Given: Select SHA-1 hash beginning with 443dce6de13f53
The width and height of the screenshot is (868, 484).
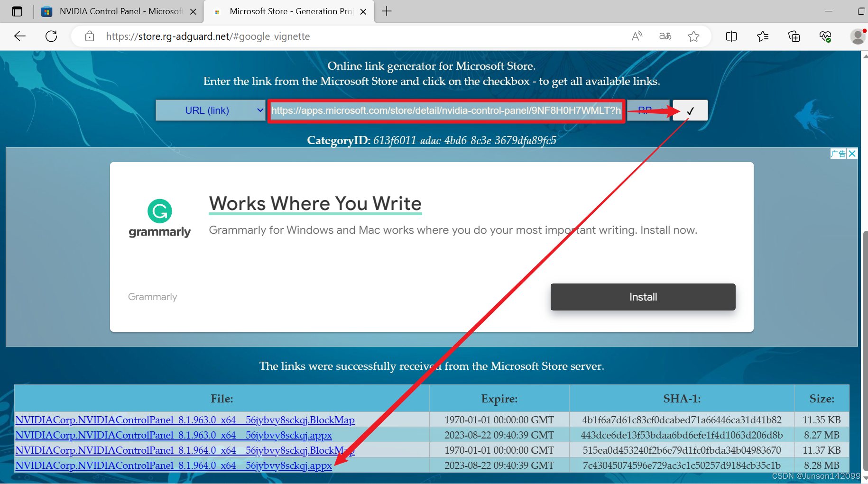Looking at the screenshot, I should [x=682, y=435].
